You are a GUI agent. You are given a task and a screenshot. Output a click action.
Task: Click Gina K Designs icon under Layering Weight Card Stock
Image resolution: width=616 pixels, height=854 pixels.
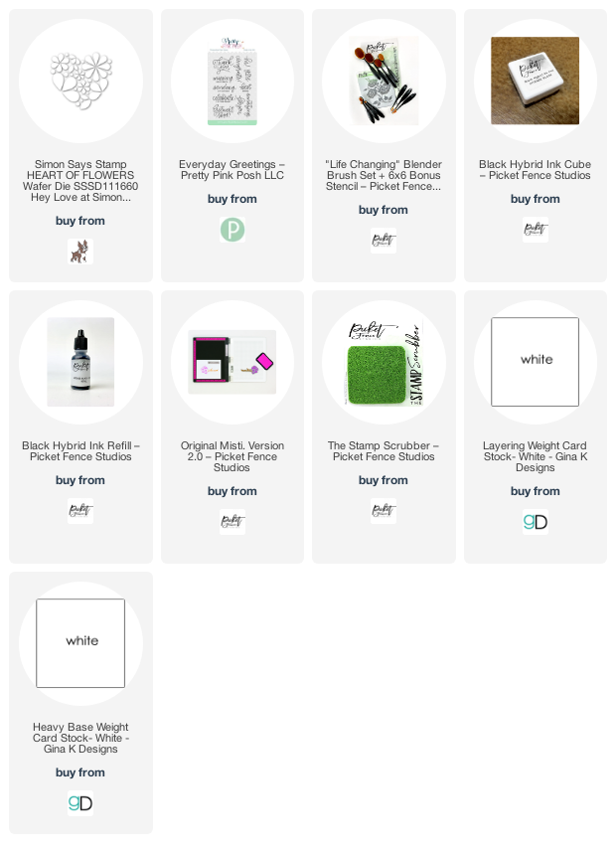536,522
